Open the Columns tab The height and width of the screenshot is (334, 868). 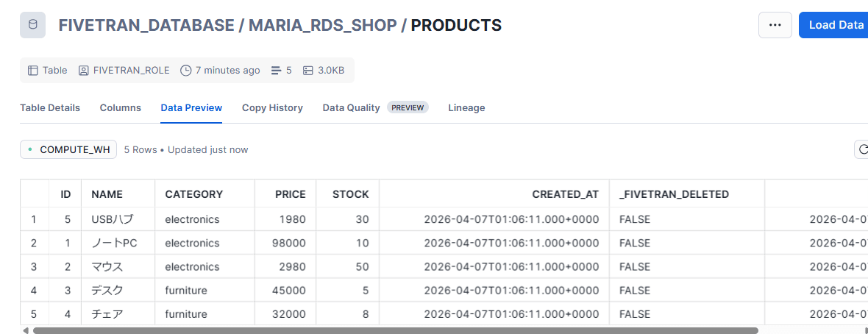tap(121, 107)
